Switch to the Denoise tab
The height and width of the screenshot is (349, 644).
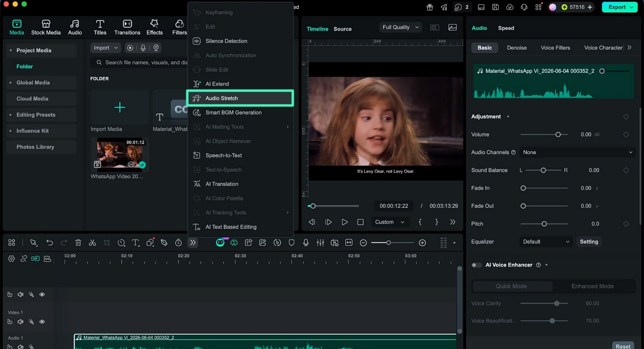point(517,48)
